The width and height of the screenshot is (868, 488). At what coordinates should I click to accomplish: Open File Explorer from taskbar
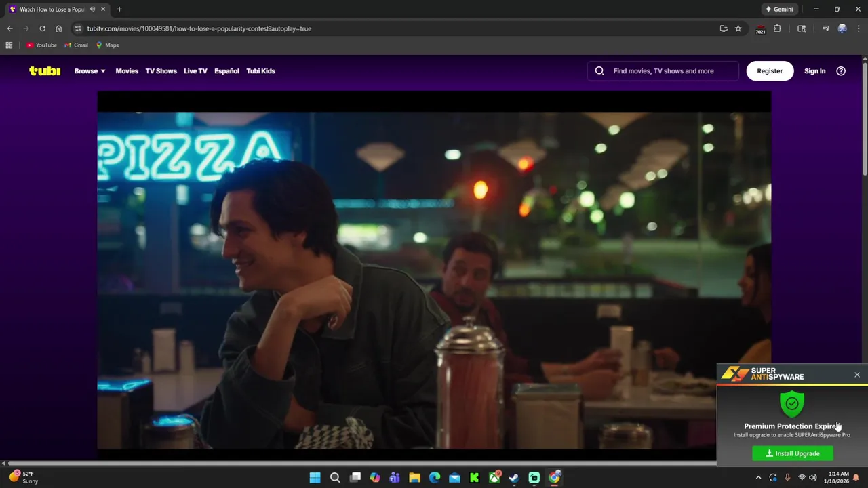tap(414, 477)
